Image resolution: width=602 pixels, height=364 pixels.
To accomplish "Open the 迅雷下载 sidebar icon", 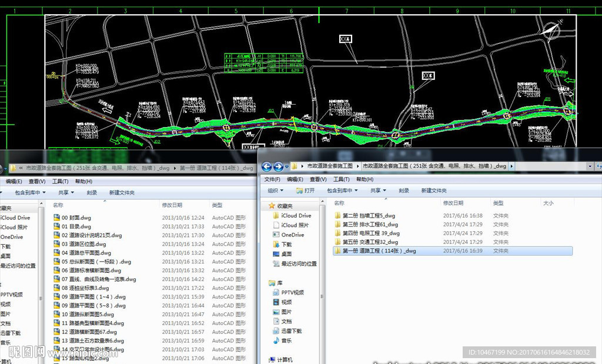I will coord(290,330).
